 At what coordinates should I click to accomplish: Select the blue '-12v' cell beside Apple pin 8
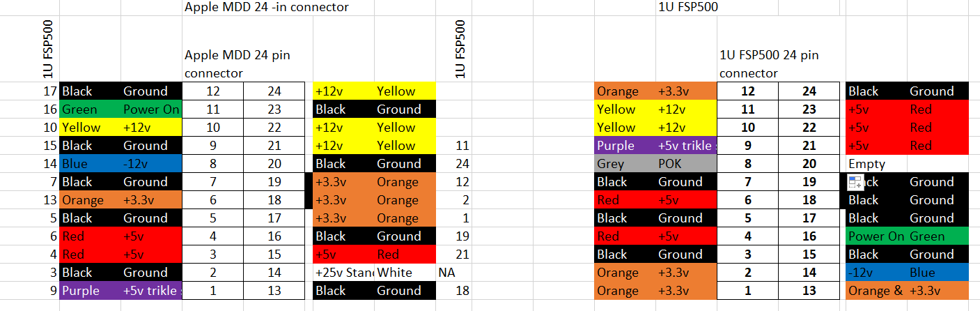point(152,164)
